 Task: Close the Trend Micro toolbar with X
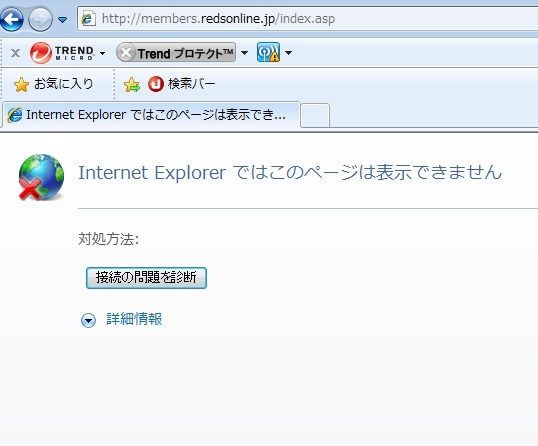[x=15, y=53]
